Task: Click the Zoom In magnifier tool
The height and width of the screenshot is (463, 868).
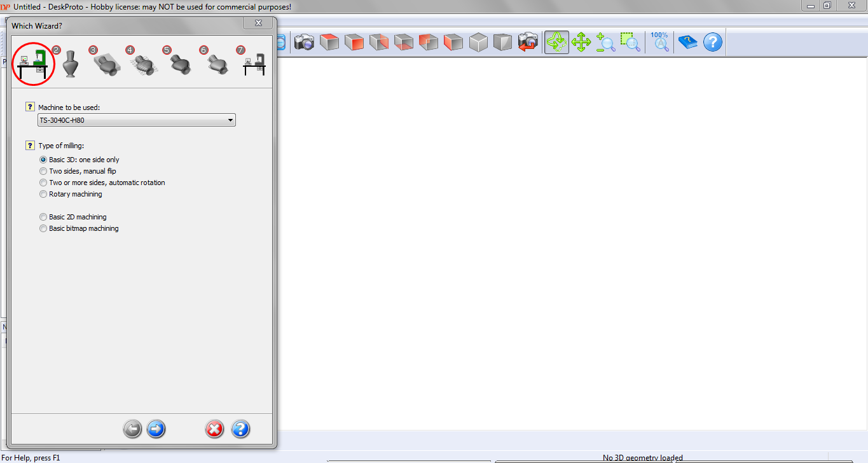Action: [x=605, y=42]
